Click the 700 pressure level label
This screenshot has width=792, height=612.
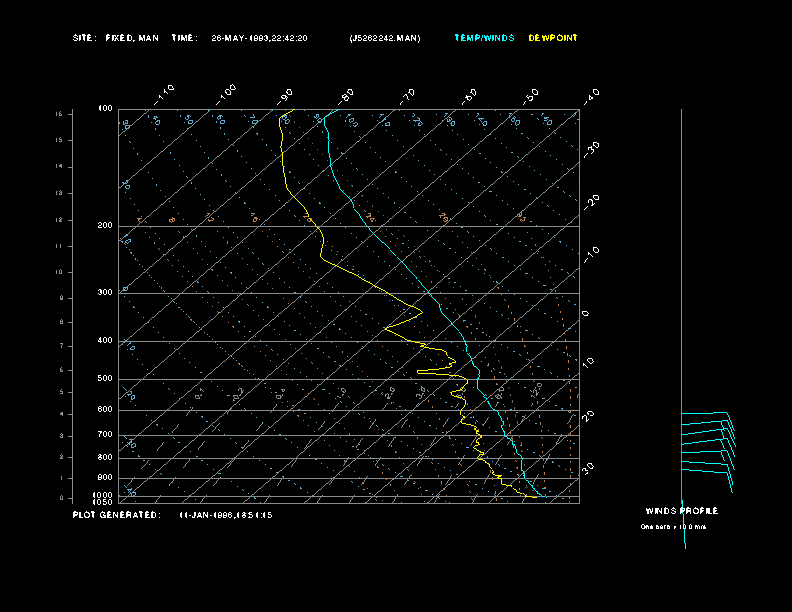click(105, 435)
